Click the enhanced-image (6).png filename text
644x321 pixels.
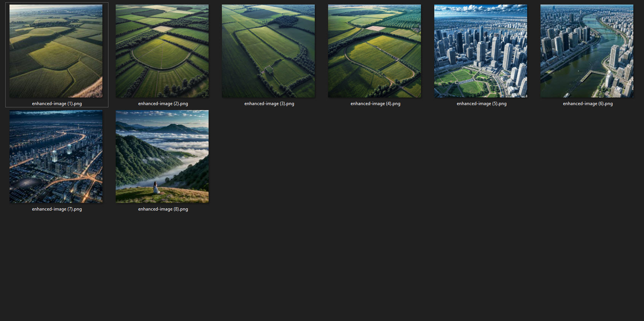tap(588, 104)
